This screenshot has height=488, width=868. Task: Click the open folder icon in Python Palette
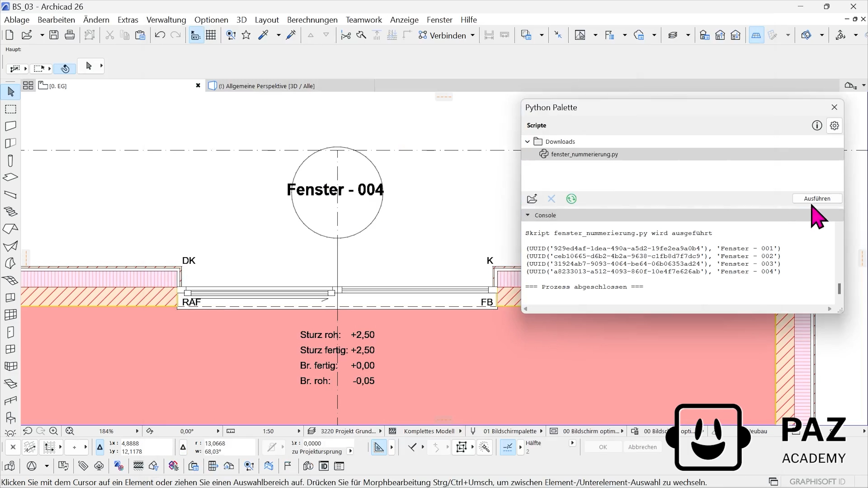coord(532,199)
